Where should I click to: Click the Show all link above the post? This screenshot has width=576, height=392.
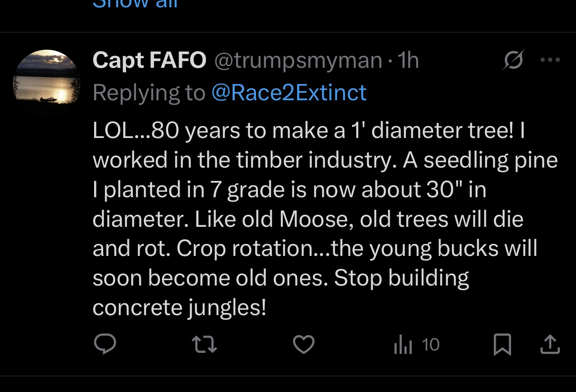coord(135,4)
